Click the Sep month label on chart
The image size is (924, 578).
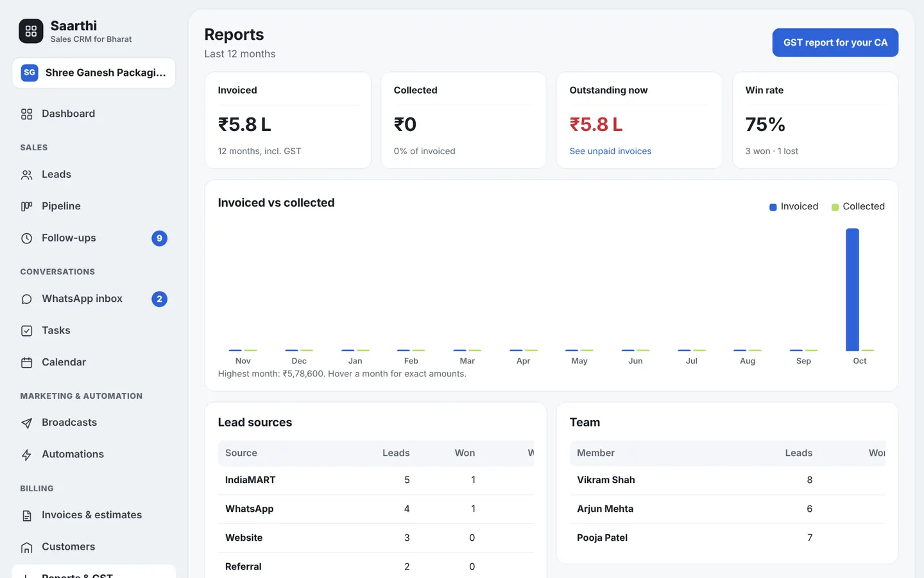point(803,361)
